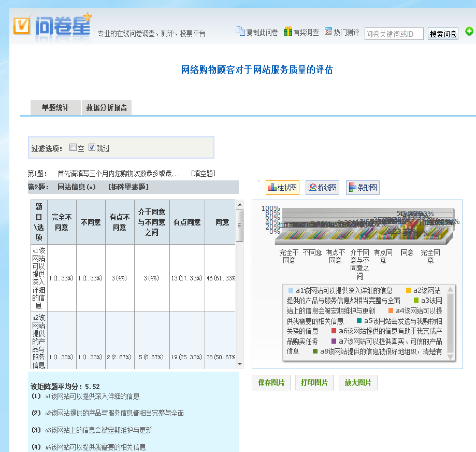
Task: Click the chart legend scroll up arrow
Action: [451, 289]
